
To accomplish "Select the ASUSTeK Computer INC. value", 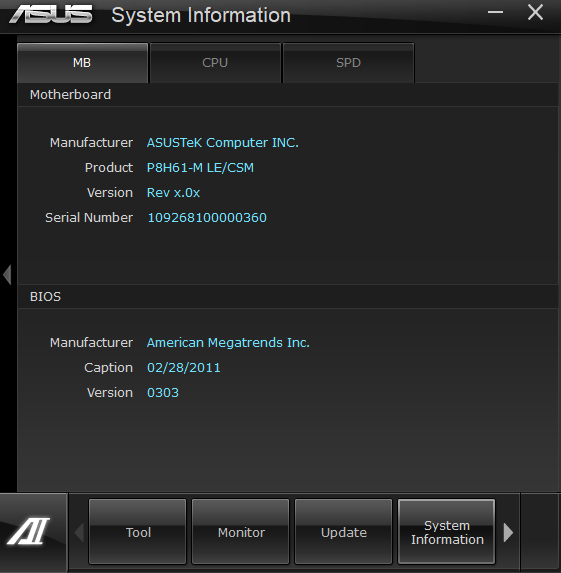I will point(223,143).
